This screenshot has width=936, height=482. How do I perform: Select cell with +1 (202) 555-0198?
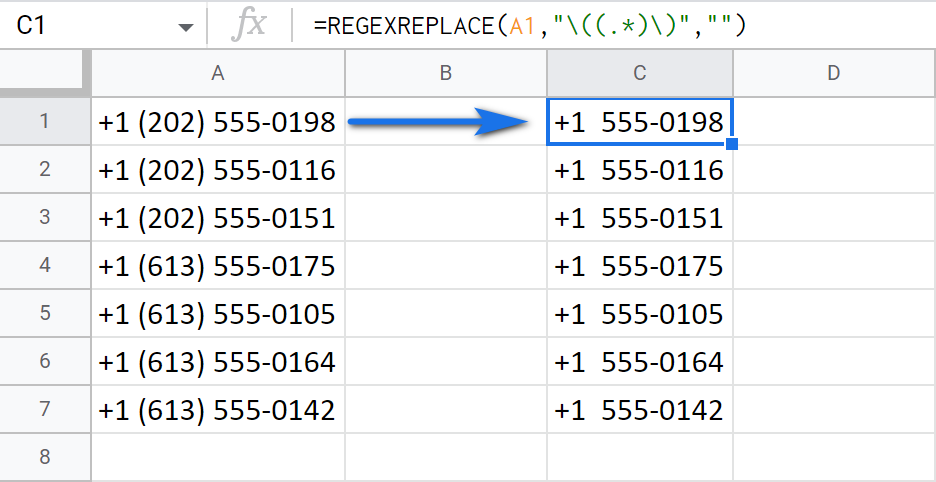[x=218, y=121]
